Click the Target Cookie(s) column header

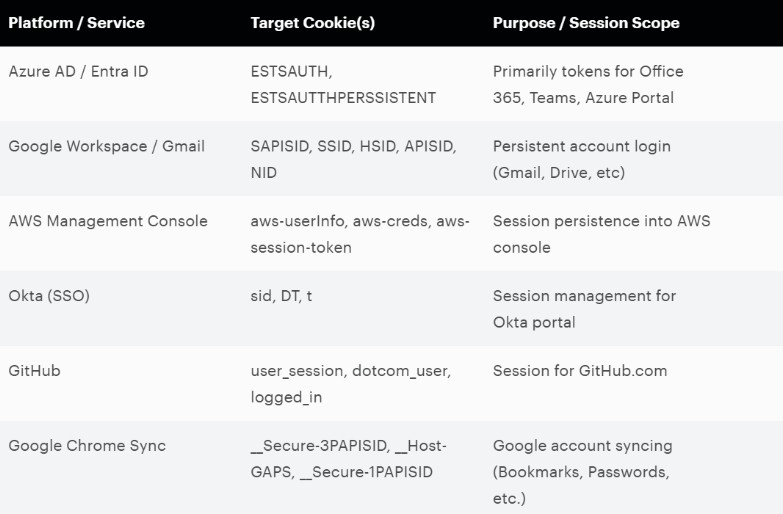point(312,23)
